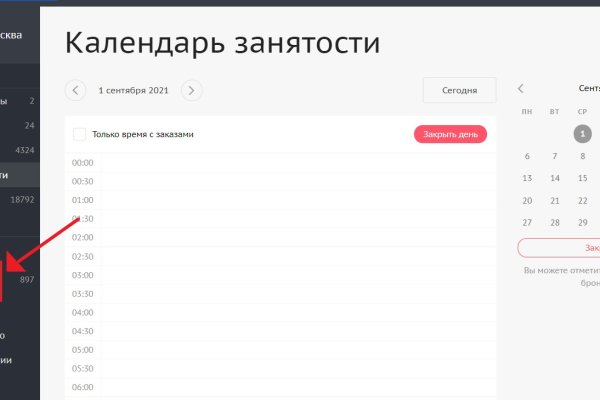600x400 pixels.
Task: Open sidebar item with count 897
Action: tap(20, 279)
